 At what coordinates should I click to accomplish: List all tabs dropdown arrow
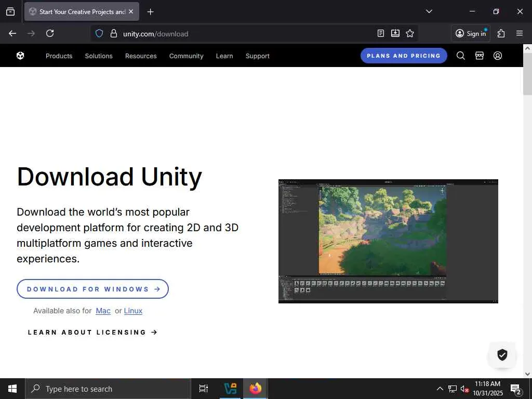429,11
